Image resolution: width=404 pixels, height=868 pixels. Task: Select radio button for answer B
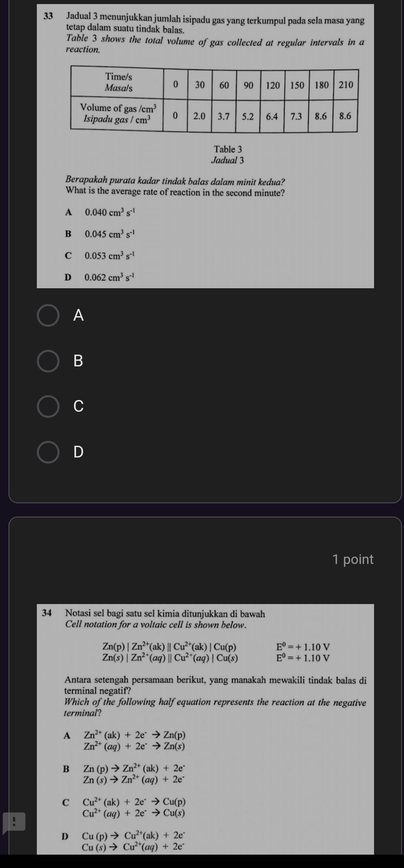[48, 361]
